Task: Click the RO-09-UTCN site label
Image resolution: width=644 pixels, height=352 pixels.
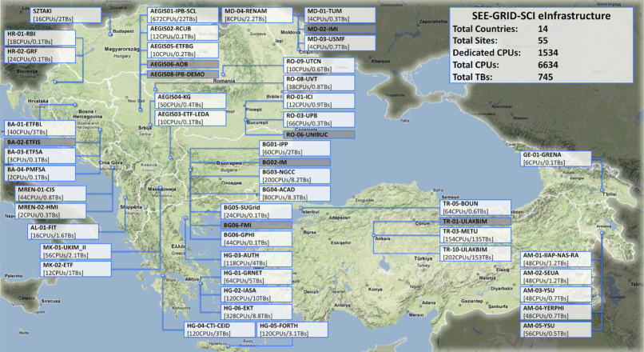Action: pyautogui.click(x=319, y=66)
